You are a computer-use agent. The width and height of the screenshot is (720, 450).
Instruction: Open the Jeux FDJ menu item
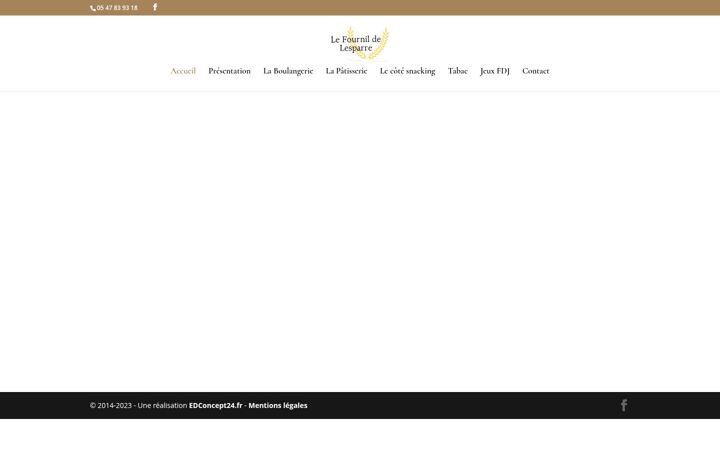click(495, 71)
